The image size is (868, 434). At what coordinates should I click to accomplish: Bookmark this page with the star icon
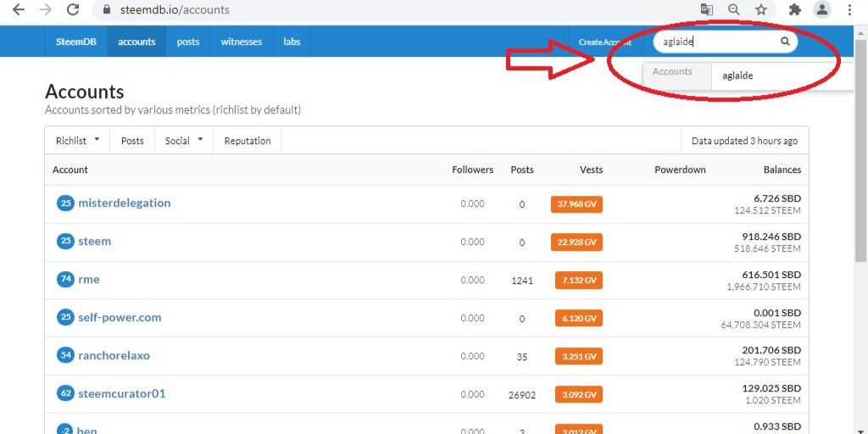tap(762, 9)
